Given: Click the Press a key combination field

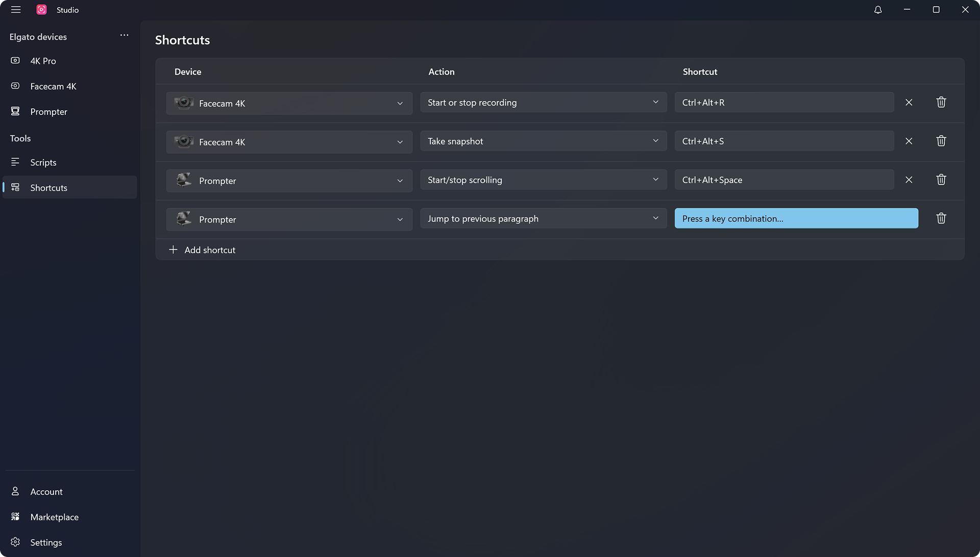Looking at the screenshot, I should [796, 219].
